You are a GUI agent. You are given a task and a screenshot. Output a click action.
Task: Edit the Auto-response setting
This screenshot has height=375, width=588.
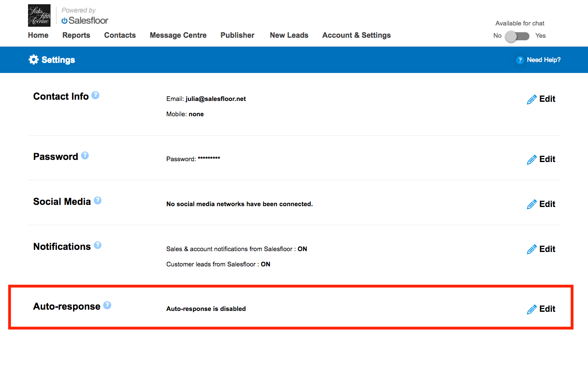coord(541,309)
